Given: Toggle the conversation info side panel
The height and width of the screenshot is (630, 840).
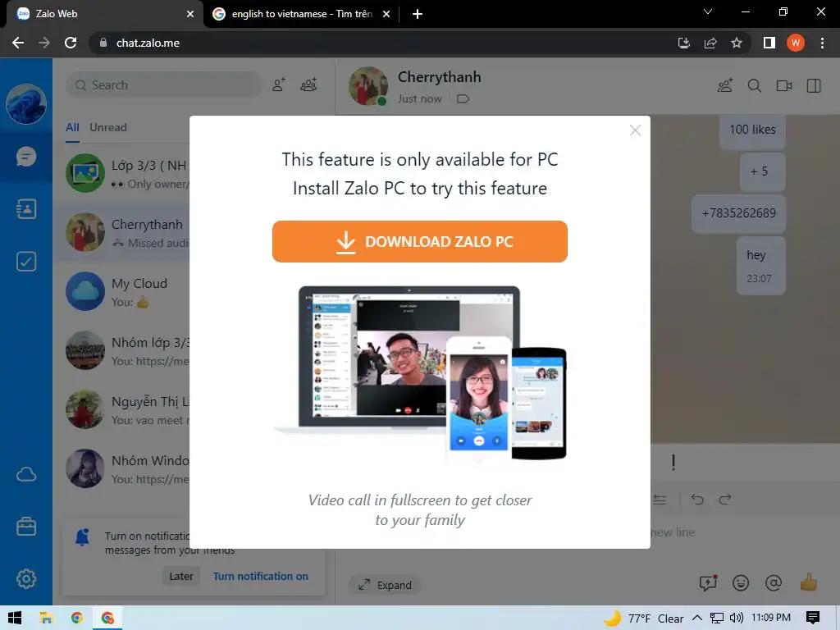Looking at the screenshot, I should point(814,85).
